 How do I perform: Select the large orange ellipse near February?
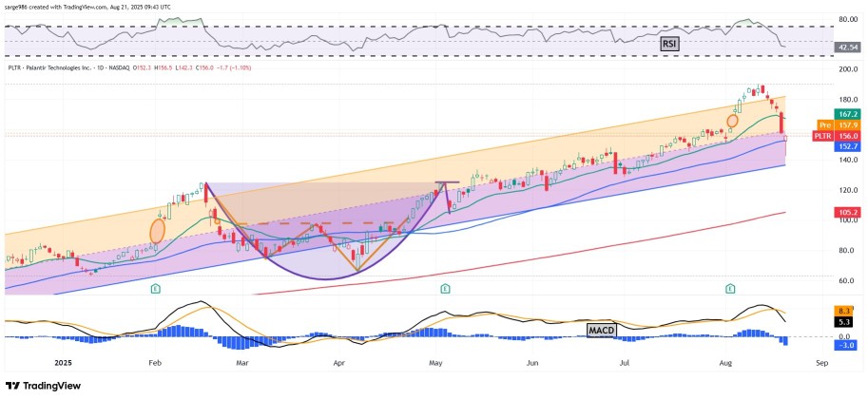tap(157, 231)
